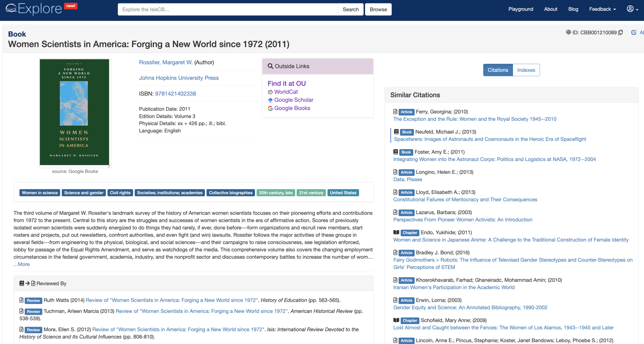Image resolution: width=644 pixels, height=344 pixels.
Task: Open the Feedback dropdown menu
Action: (x=602, y=9)
